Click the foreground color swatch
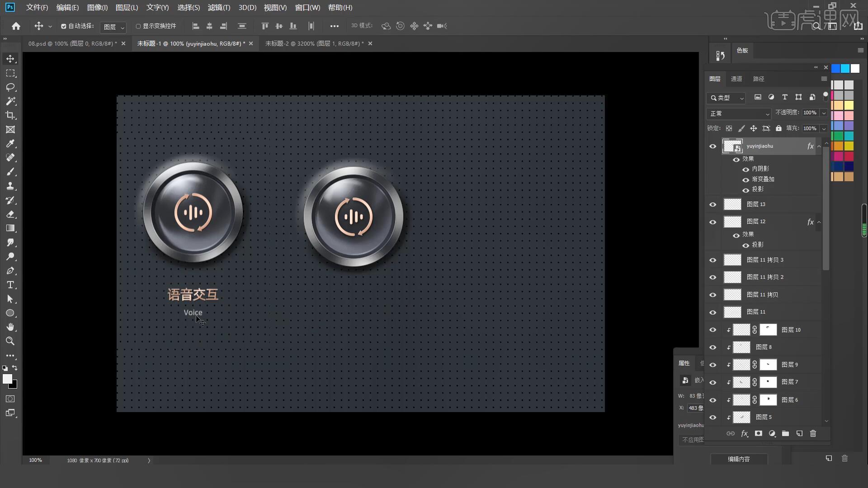Image resolution: width=868 pixels, height=488 pixels. pyautogui.click(x=7, y=379)
